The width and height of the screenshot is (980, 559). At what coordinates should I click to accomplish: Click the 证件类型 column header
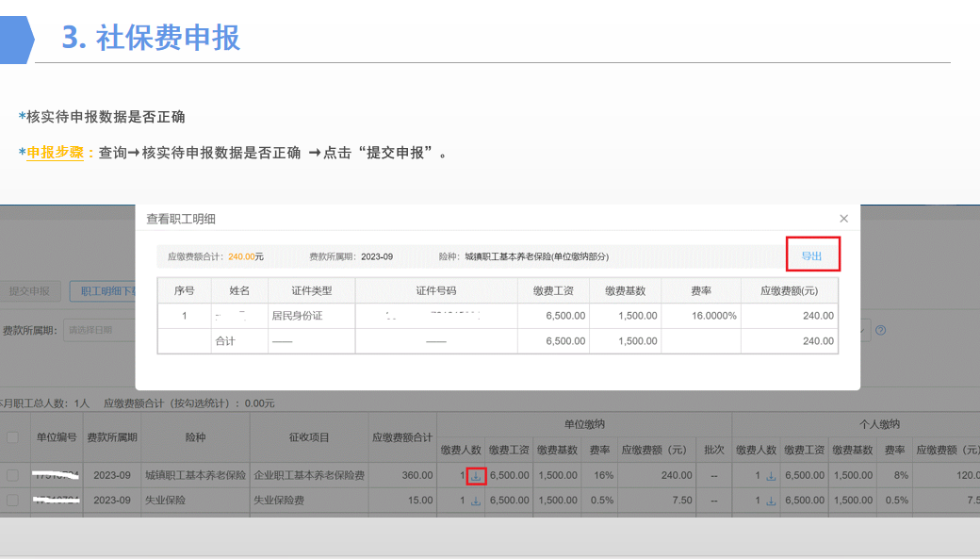click(x=311, y=290)
